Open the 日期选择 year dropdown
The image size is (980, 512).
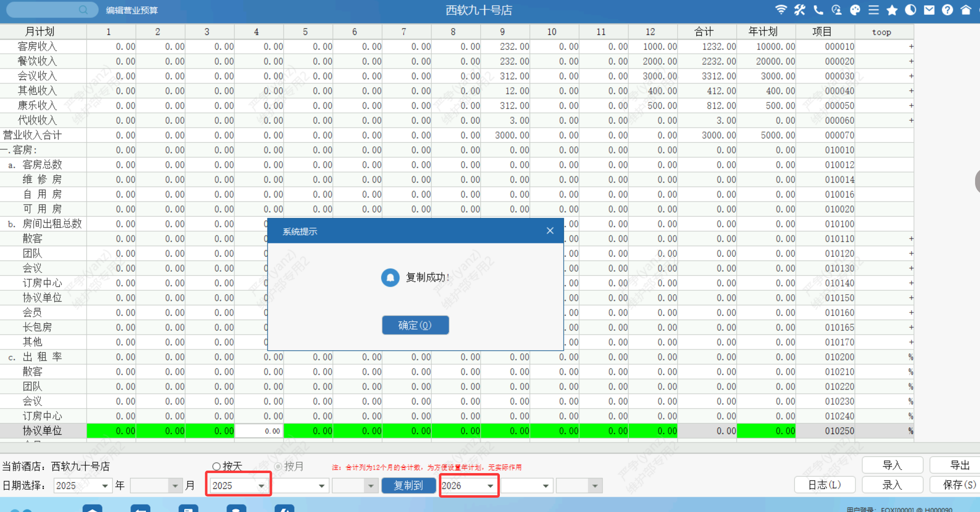tap(104, 486)
